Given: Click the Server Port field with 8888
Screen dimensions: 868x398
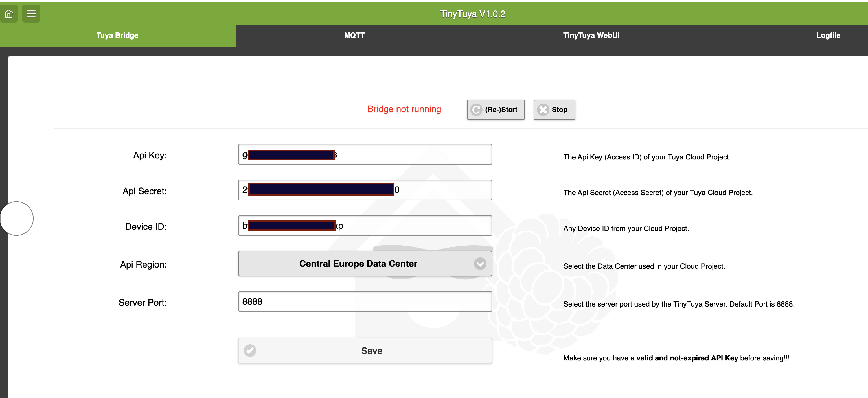Looking at the screenshot, I should [365, 301].
